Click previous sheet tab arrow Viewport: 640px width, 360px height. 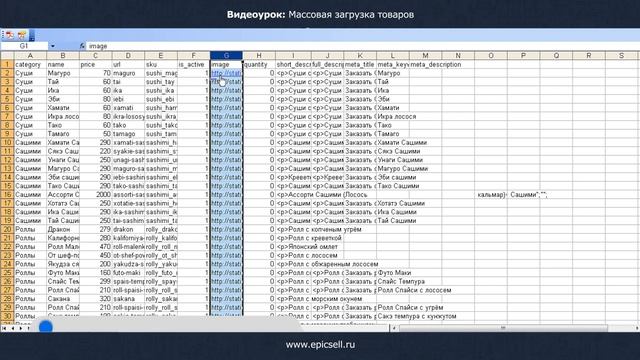[13, 328]
